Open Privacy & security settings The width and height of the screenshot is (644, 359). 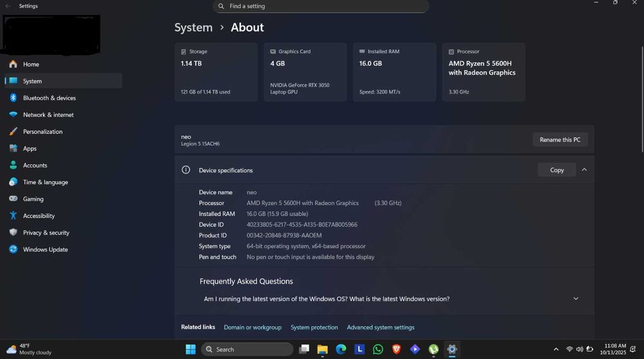click(x=63, y=233)
